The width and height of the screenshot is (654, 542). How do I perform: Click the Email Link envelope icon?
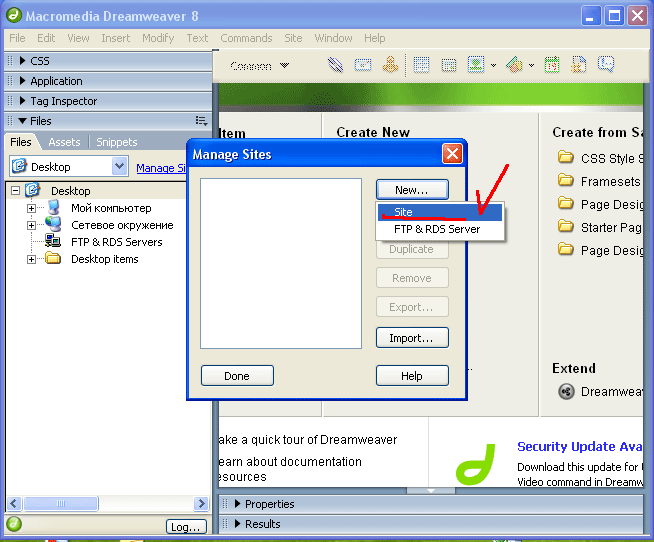[x=363, y=65]
